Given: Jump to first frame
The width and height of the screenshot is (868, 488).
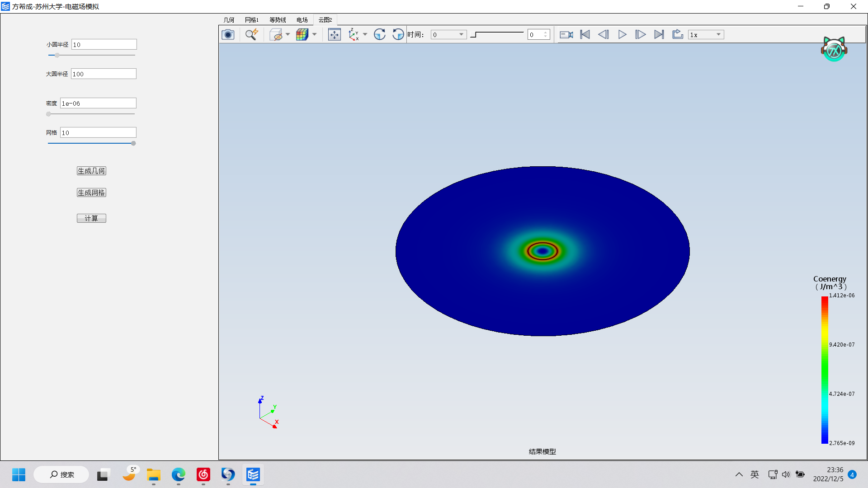Looking at the screenshot, I should click(x=585, y=35).
